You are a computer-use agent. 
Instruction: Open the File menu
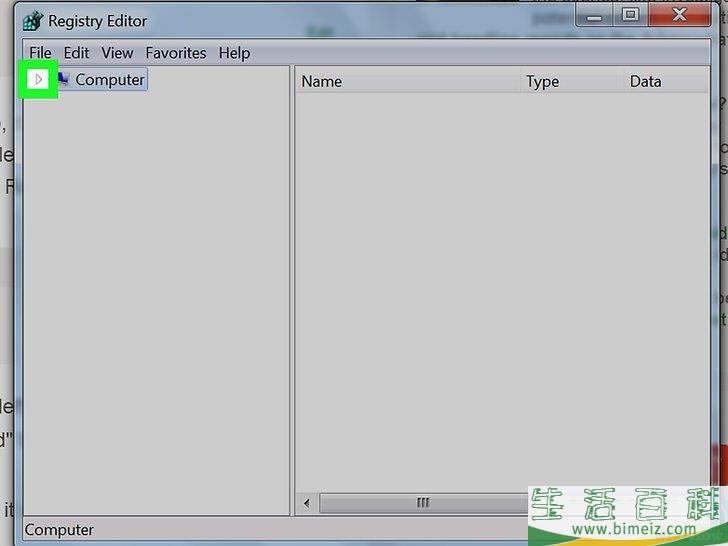[x=40, y=53]
